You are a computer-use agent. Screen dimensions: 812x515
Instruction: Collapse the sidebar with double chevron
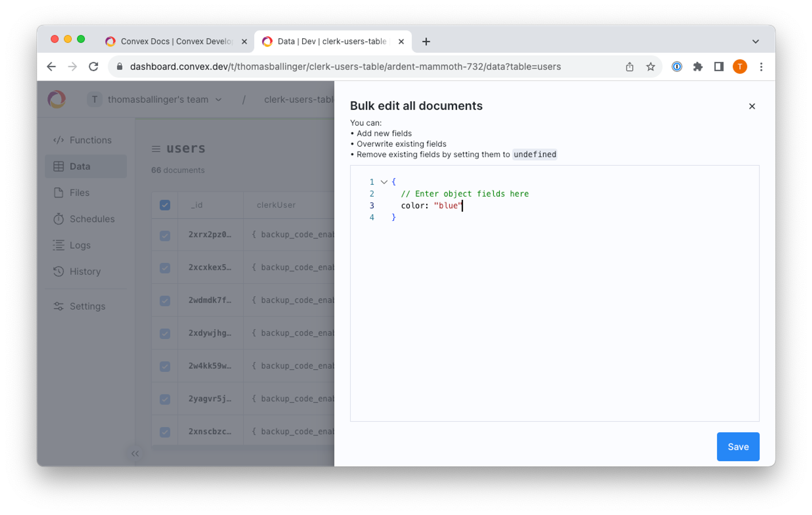point(135,453)
